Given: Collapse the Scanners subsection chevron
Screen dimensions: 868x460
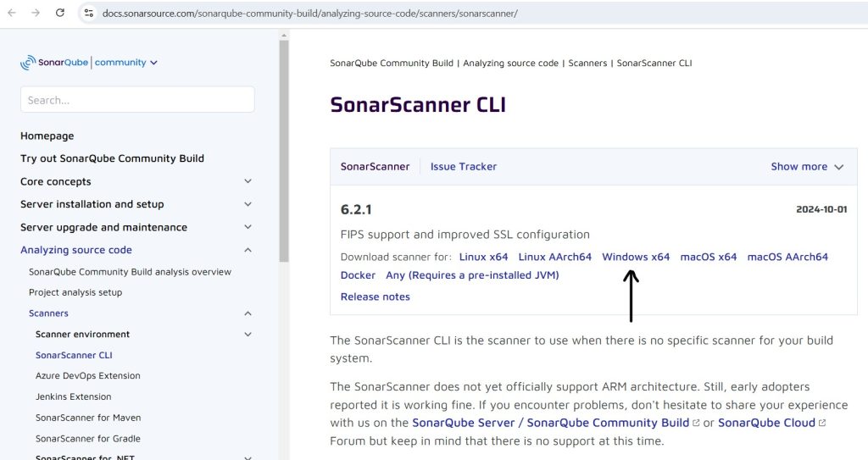Looking at the screenshot, I should pos(248,313).
